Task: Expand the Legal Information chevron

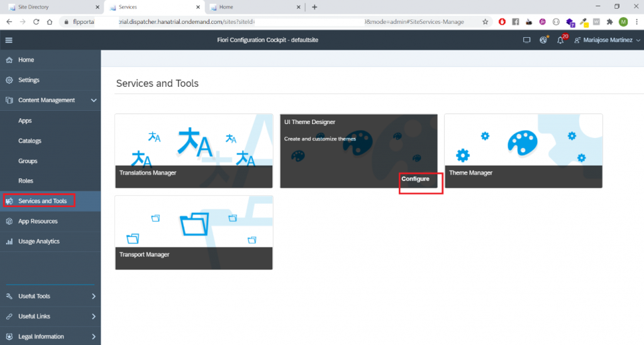Action: (x=94, y=336)
